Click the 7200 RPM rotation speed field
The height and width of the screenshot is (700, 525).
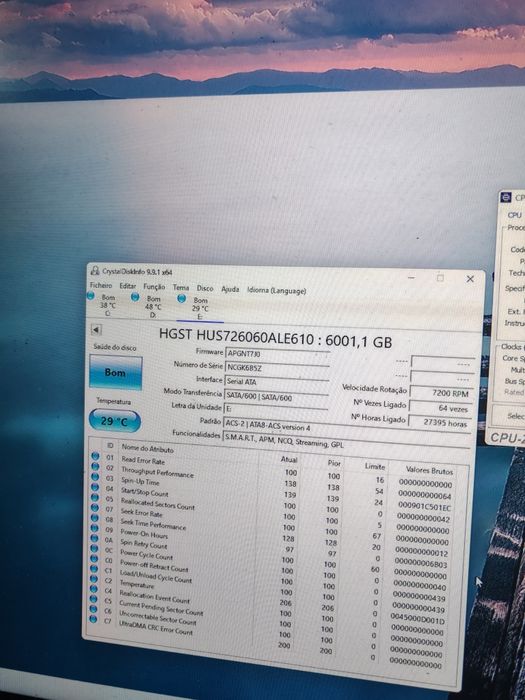(441, 393)
